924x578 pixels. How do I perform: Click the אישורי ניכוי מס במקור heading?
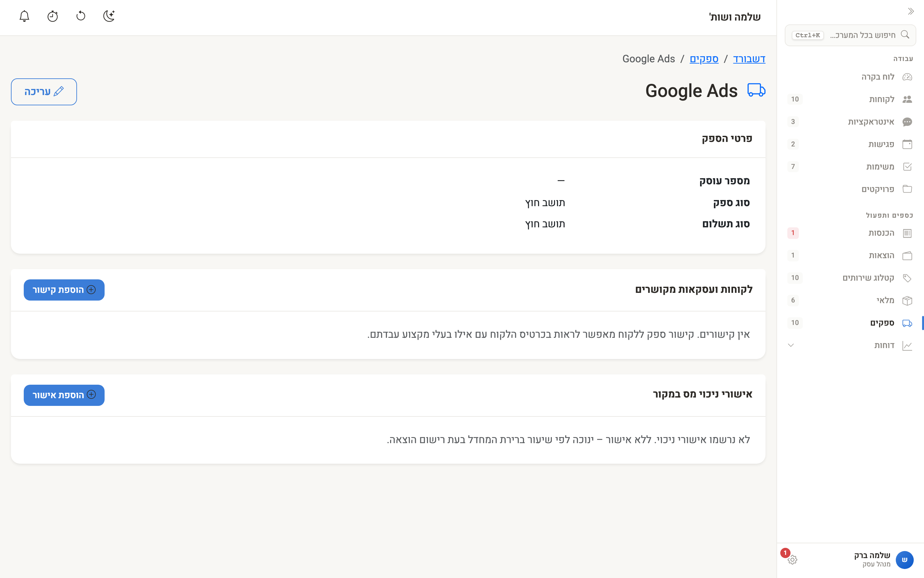[703, 394]
